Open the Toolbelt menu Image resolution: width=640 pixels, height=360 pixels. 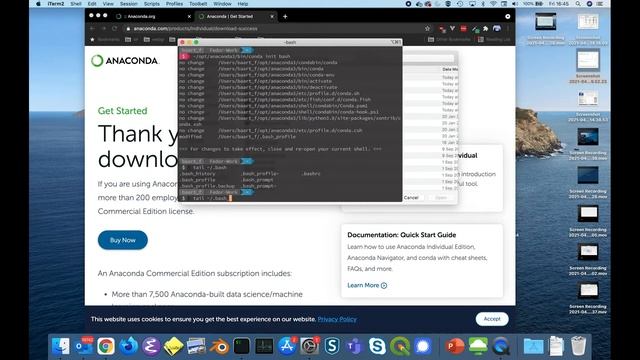[x=198, y=4]
